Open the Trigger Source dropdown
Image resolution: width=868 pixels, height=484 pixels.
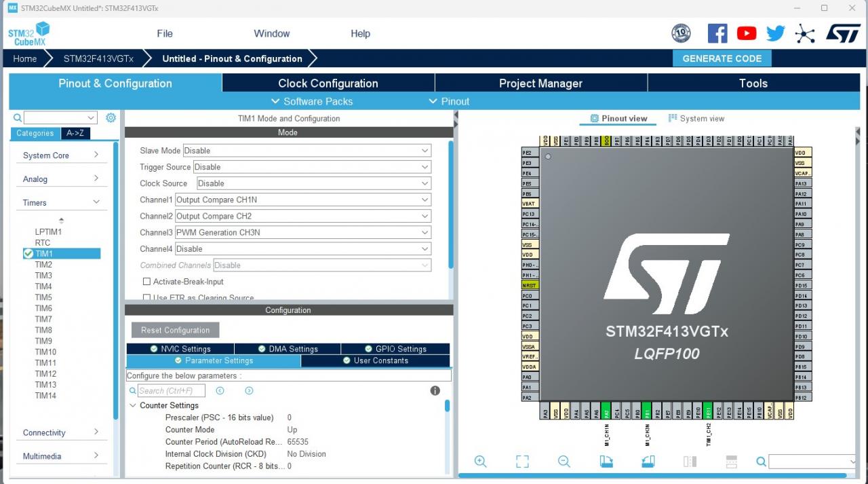312,167
